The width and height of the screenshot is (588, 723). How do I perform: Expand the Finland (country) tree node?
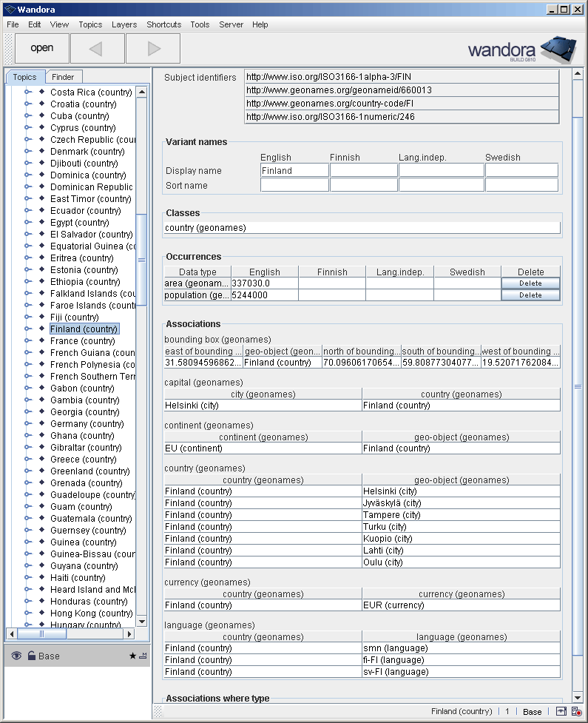point(28,329)
